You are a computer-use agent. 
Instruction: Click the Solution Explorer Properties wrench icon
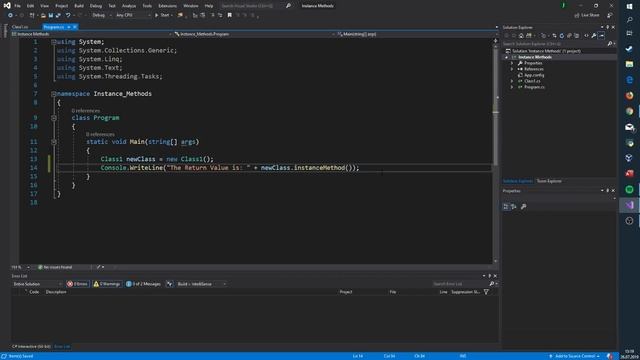tap(594, 36)
